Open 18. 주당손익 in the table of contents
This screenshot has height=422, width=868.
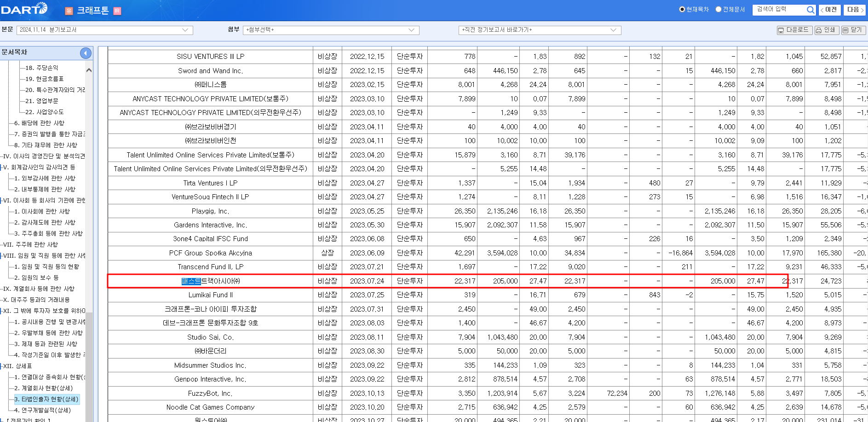[x=41, y=68]
